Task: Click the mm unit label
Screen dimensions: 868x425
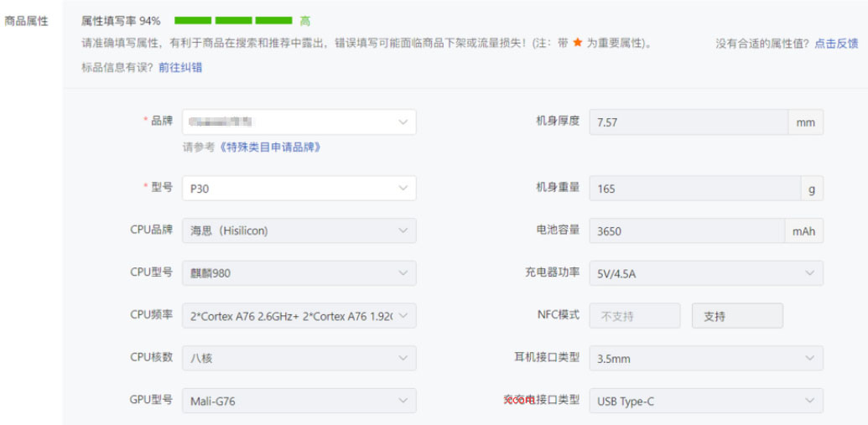Action: [806, 122]
